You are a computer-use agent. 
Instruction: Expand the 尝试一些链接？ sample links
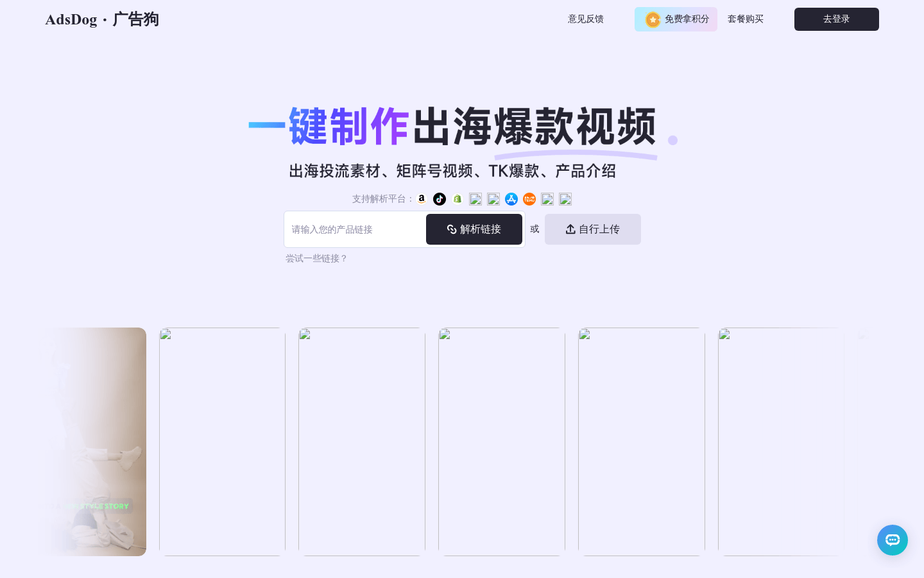316,258
